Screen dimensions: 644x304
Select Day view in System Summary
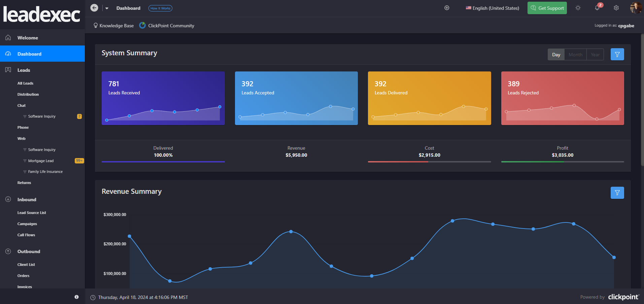point(556,55)
